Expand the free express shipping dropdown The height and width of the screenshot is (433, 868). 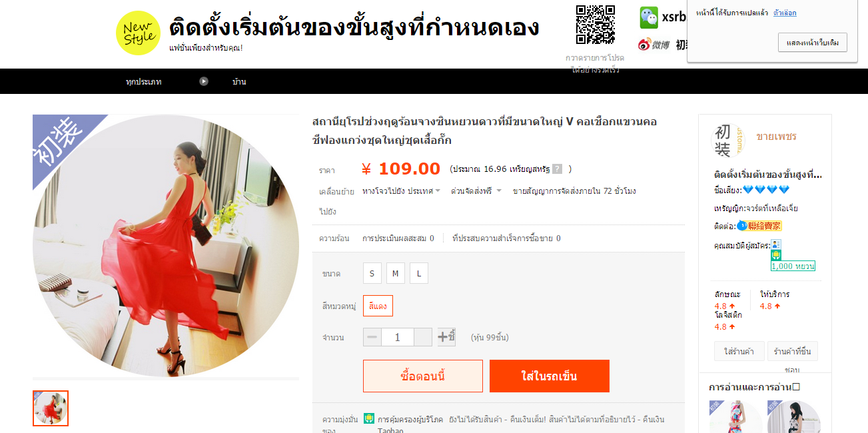tap(476, 191)
